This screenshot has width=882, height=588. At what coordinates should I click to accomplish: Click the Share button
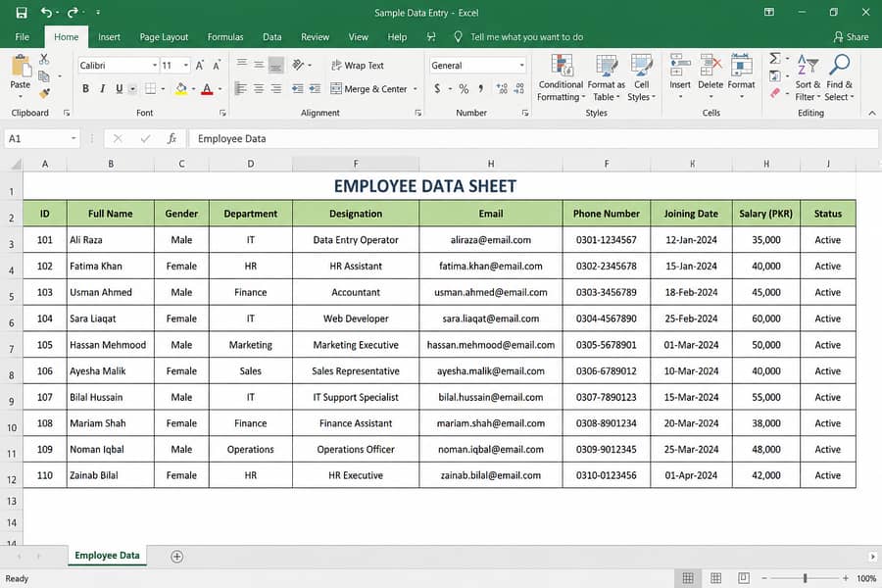pyautogui.click(x=851, y=37)
